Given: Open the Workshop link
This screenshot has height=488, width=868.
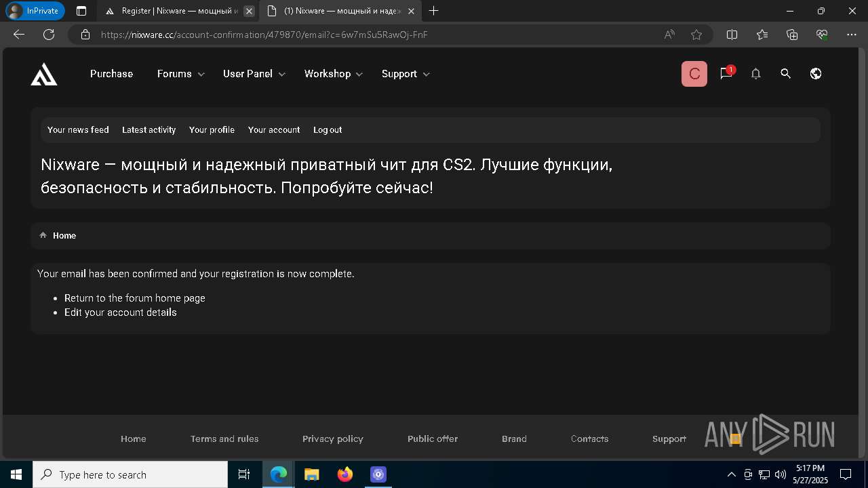Looking at the screenshot, I should (x=328, y=74).
